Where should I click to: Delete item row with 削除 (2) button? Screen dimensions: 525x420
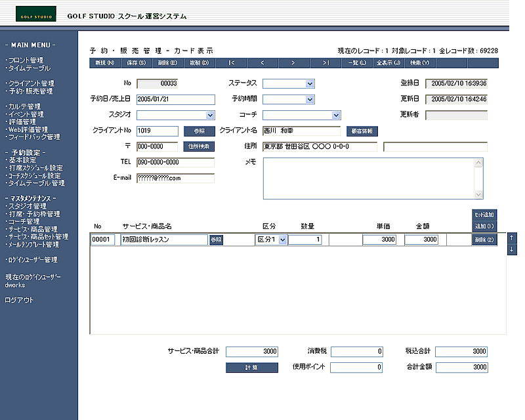484,240
